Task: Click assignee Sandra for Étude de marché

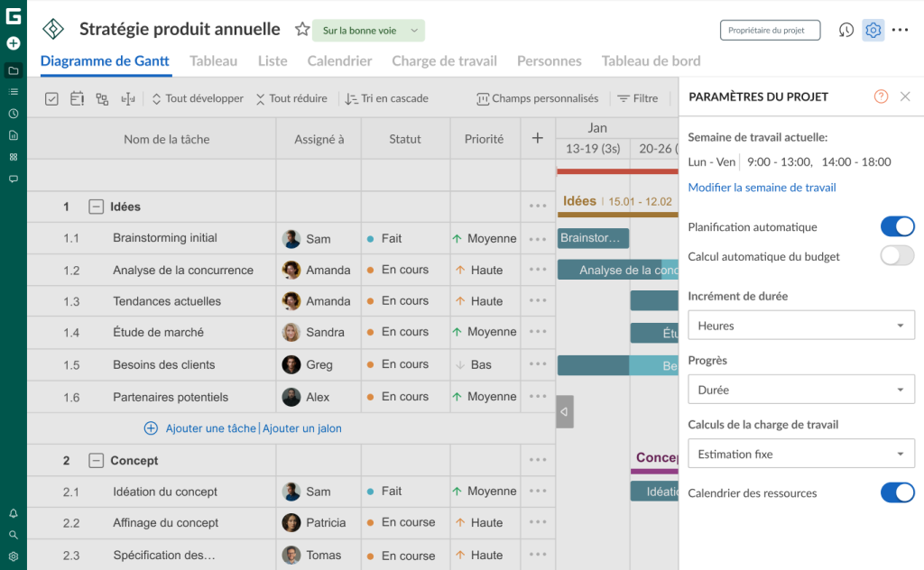Action: pyautogui.click(x=325, y=332)
